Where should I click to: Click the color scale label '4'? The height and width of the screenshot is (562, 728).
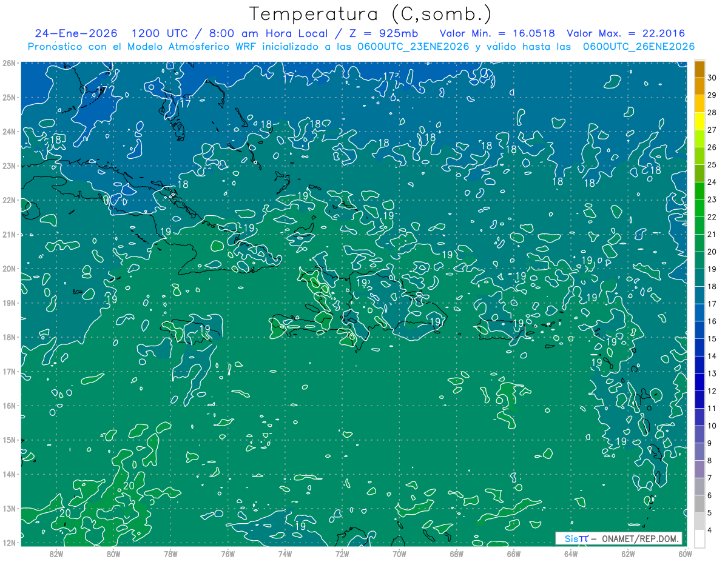(710, 530)
